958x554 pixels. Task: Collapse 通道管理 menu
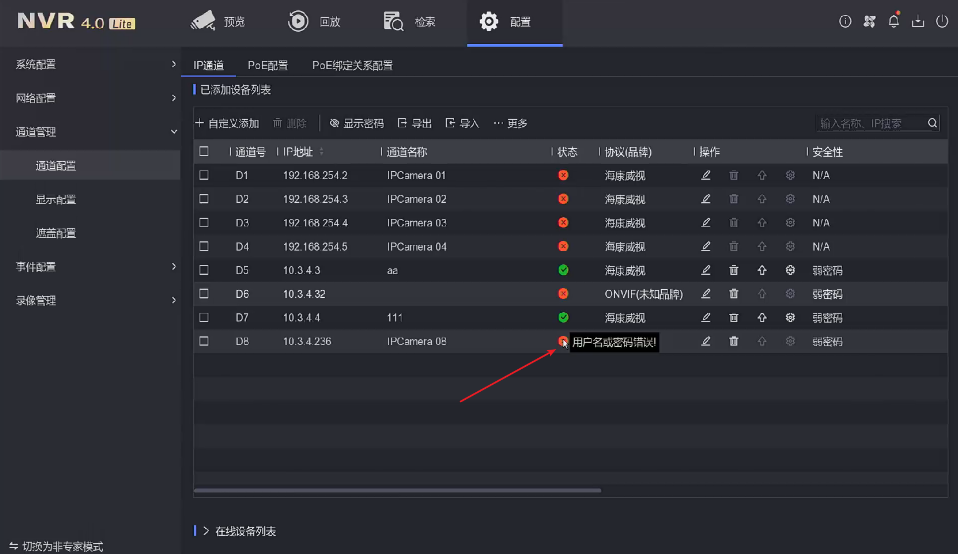tap(90, 132)
